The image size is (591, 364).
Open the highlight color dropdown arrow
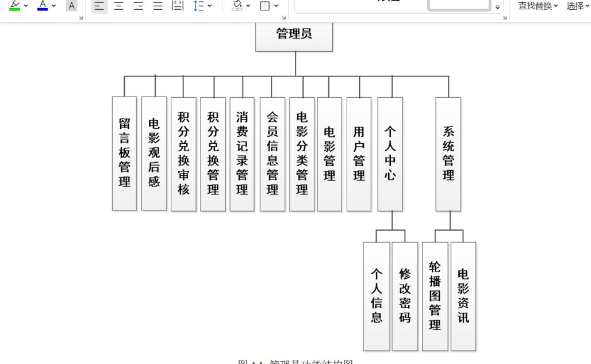26,6
